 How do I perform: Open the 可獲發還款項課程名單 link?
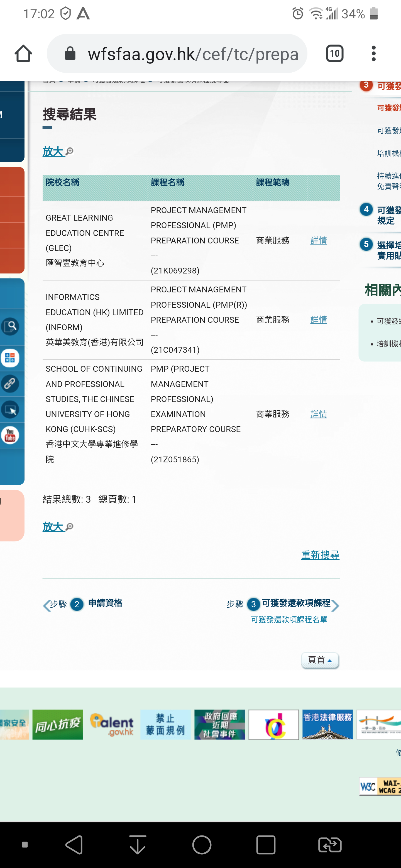click(289, 619)
